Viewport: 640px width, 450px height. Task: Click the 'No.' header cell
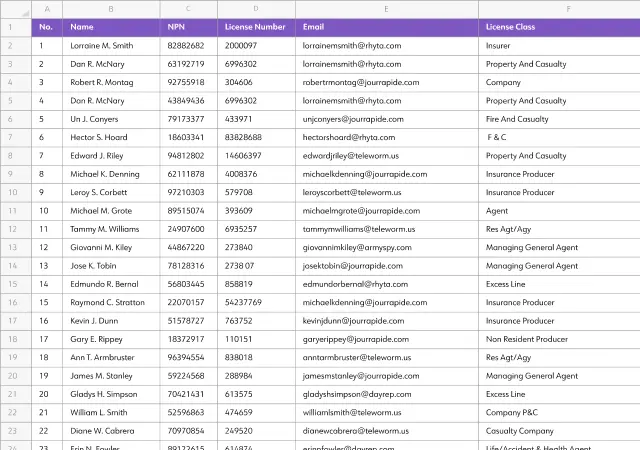[47, 27]
